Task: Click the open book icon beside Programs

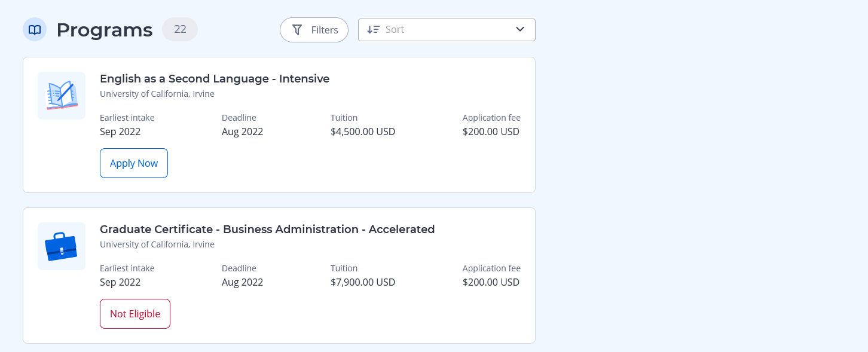Action: tap(35, 29)
